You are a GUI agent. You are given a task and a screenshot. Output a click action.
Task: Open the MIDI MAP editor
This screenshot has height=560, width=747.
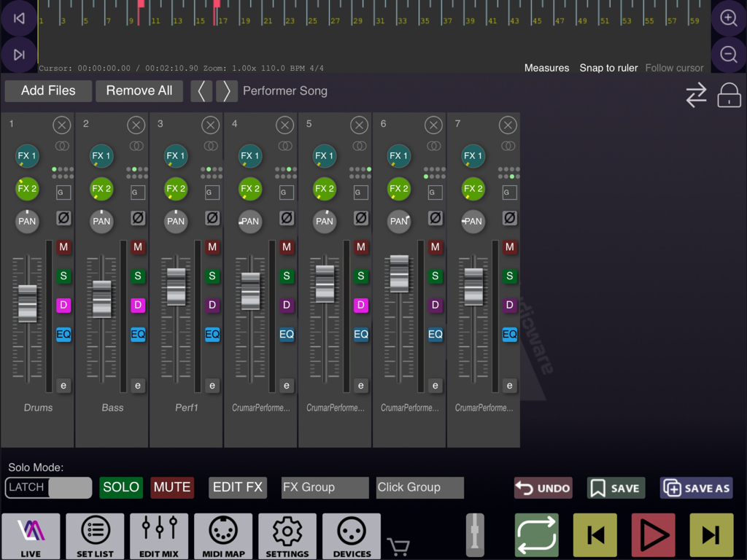[x=222, y=536]
